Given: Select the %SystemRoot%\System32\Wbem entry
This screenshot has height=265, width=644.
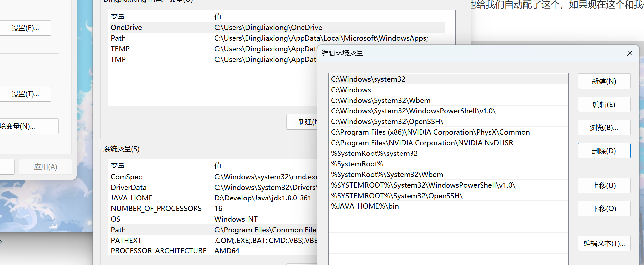Looking at the screenshot, I should click(448, 174).
